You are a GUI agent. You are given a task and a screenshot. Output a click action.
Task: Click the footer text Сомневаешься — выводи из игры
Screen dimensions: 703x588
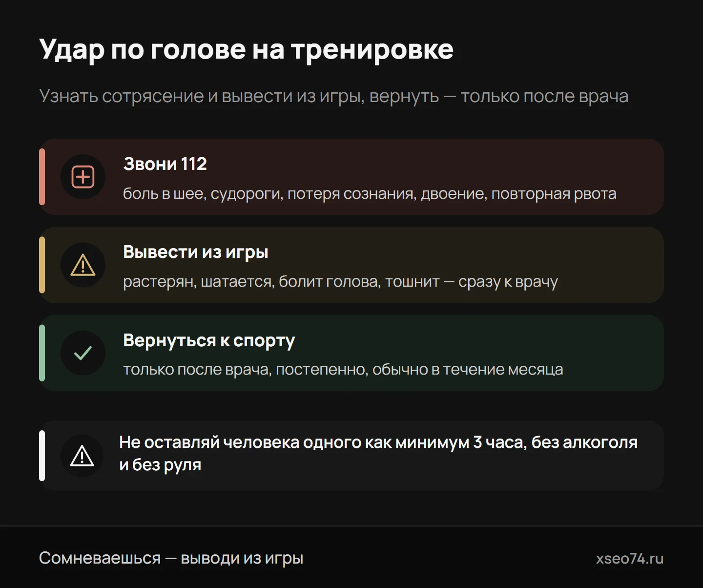(x=171, y=558)
